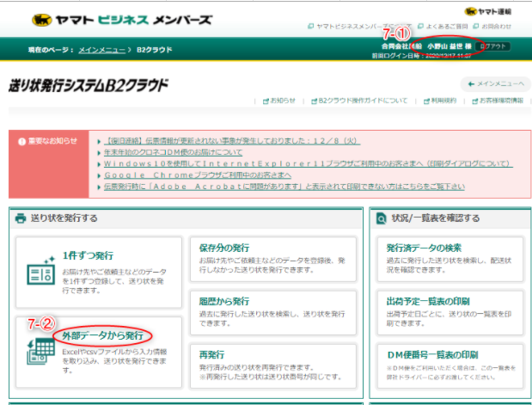This screenshot has width=532, height=405.
Task: Click the external link icon beside お知らせ
Action: tap(266, 101)
